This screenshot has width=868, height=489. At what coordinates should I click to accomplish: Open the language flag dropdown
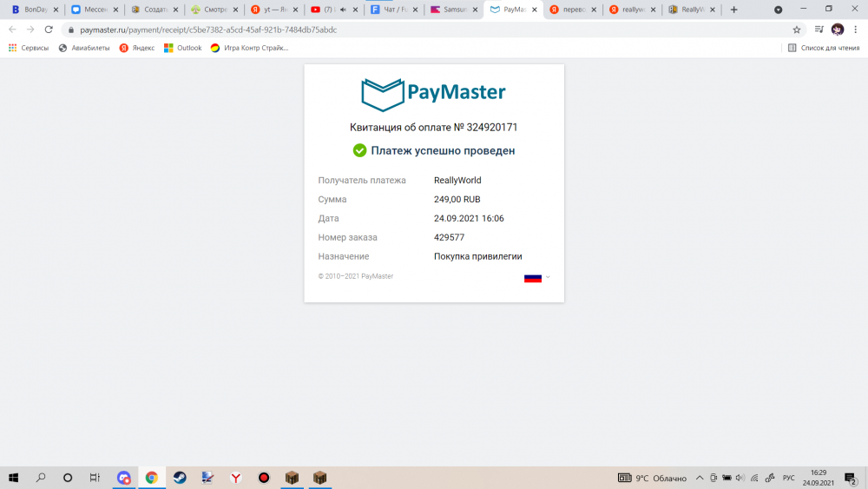pyautogui.click(x=537, y=277)
